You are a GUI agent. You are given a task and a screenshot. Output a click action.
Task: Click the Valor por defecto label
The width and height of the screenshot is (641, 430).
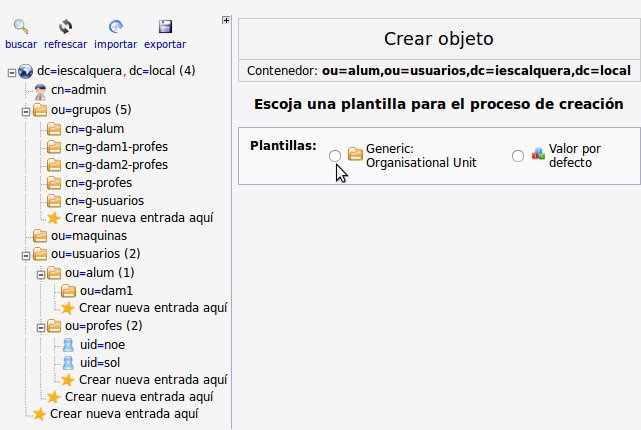pos(575,156)
